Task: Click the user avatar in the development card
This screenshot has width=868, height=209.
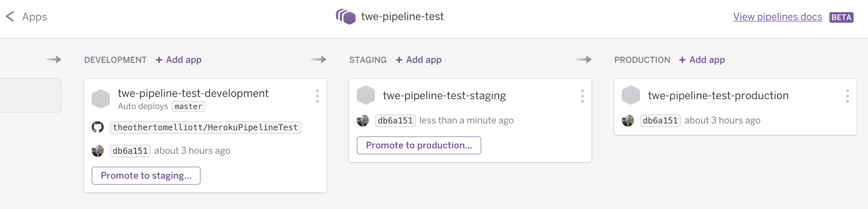Action: click(98, 151)
